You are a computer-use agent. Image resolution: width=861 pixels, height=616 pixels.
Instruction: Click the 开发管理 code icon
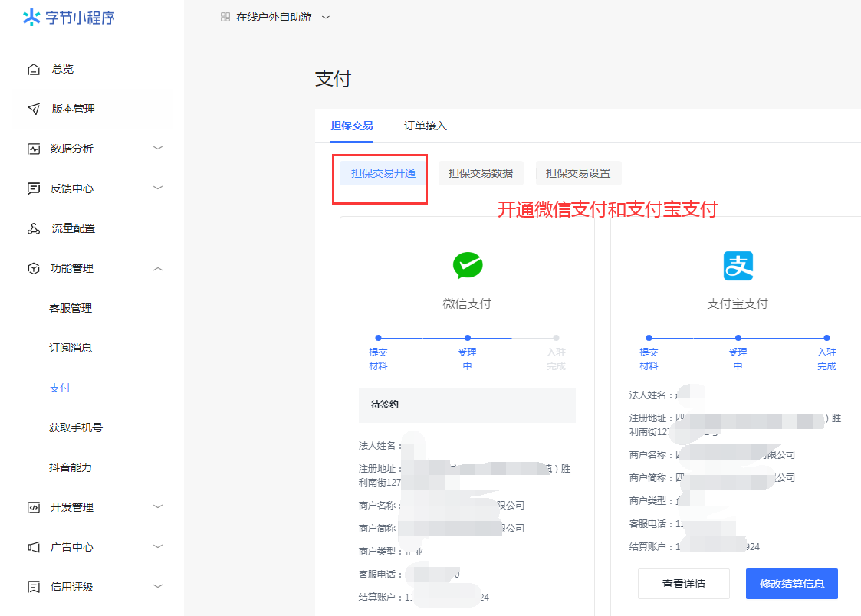coord(34,507)
